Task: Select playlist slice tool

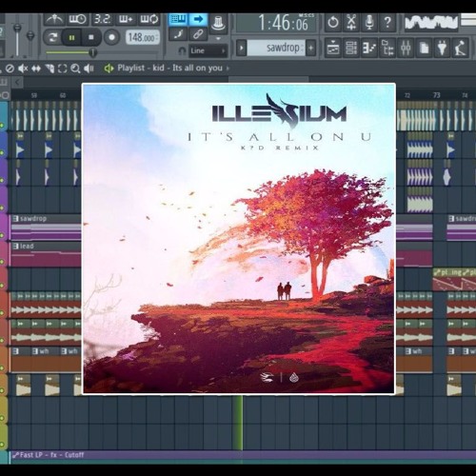Action: point(50,69)
